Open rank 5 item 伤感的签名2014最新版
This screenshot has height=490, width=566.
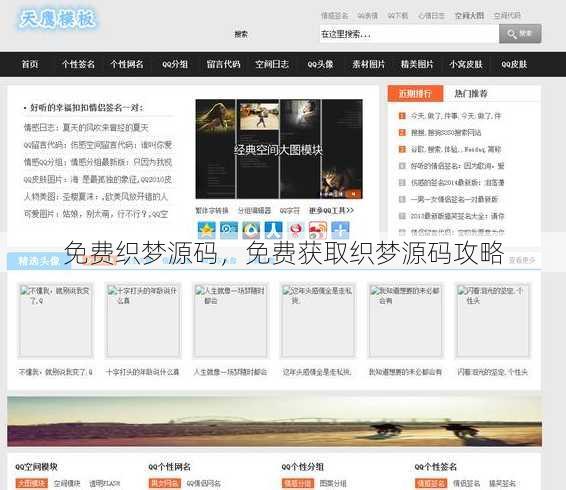(457, 182)
